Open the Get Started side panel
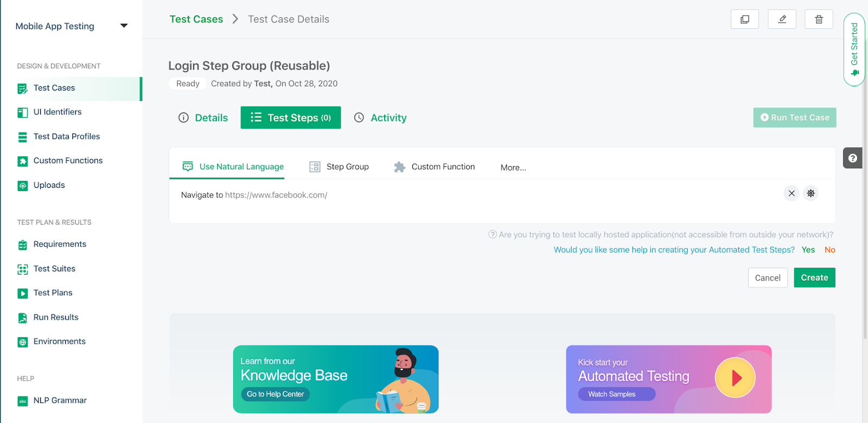 pos(854,49)
